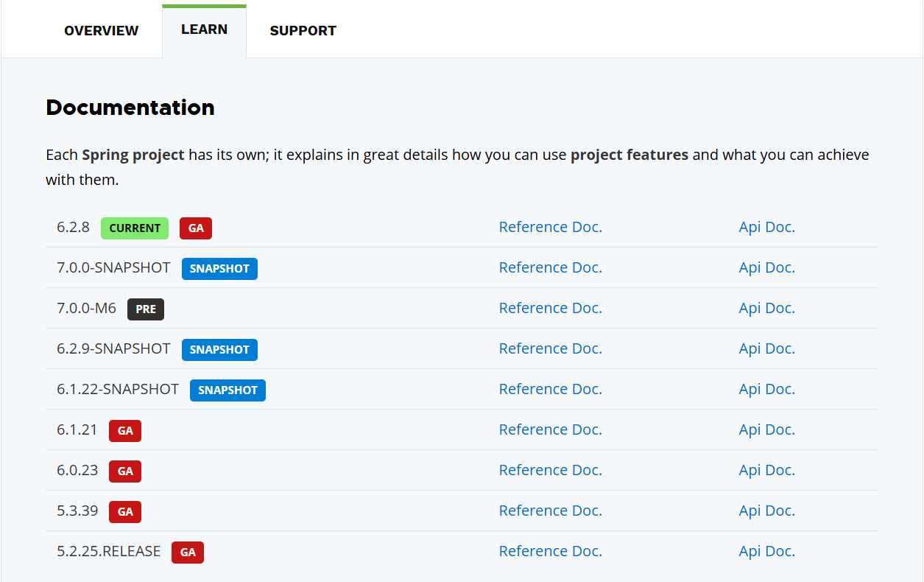924x582 pixels.
Task: Open Reference Doc. for version 6.2.8
Action: (x=550, y=227)
